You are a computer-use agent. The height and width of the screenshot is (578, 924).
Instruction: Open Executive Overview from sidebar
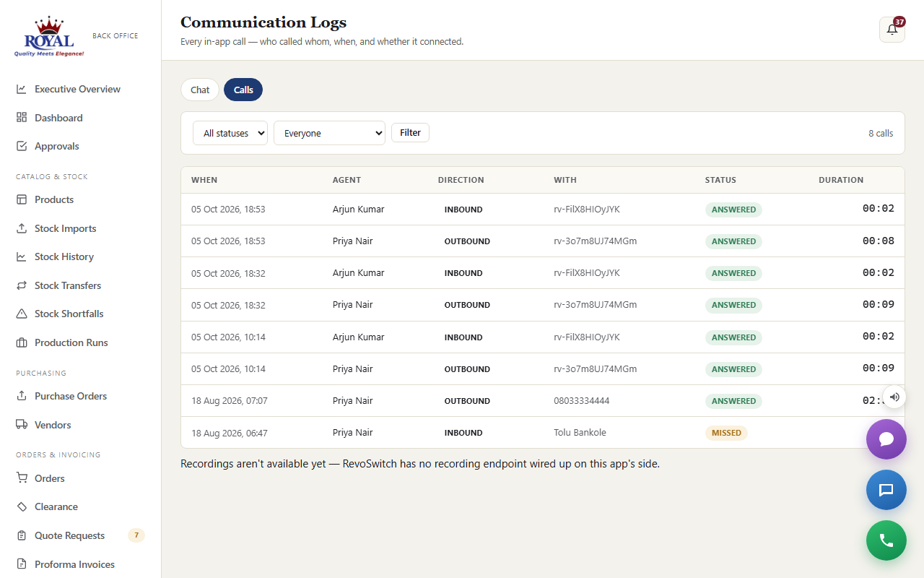[x=77, y=89]
